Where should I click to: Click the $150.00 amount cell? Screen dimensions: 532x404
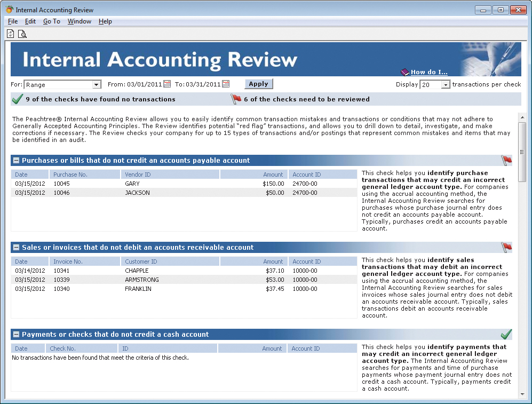tap(273, 184)
